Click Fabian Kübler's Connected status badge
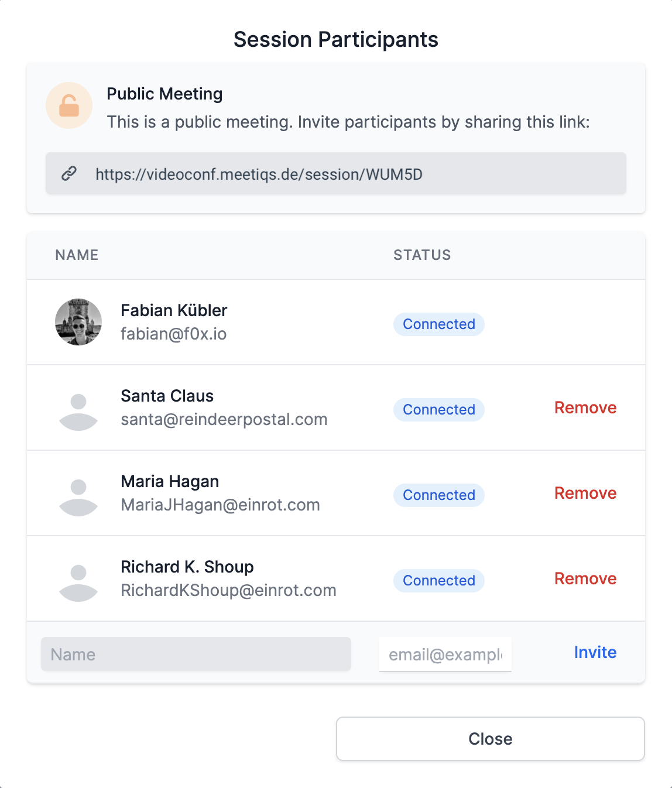Viewport: 672px width, 788px height. click(439, 324)
